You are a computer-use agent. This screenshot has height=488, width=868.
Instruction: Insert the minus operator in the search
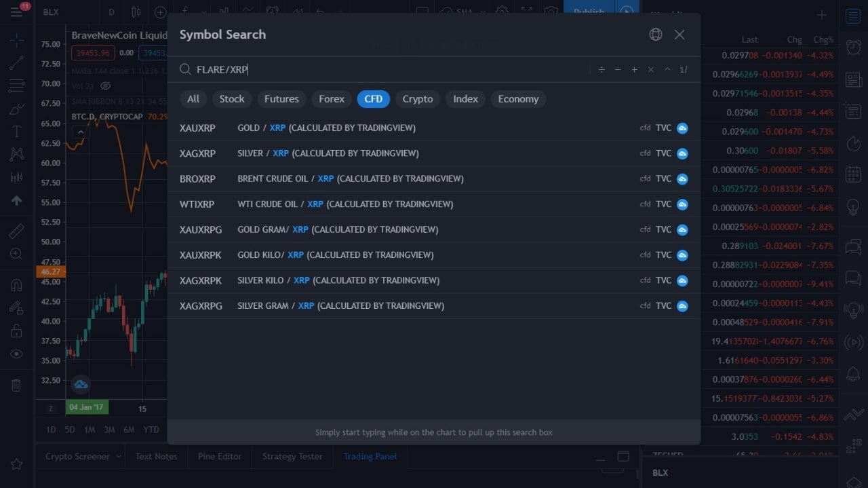tap(618, 69)
